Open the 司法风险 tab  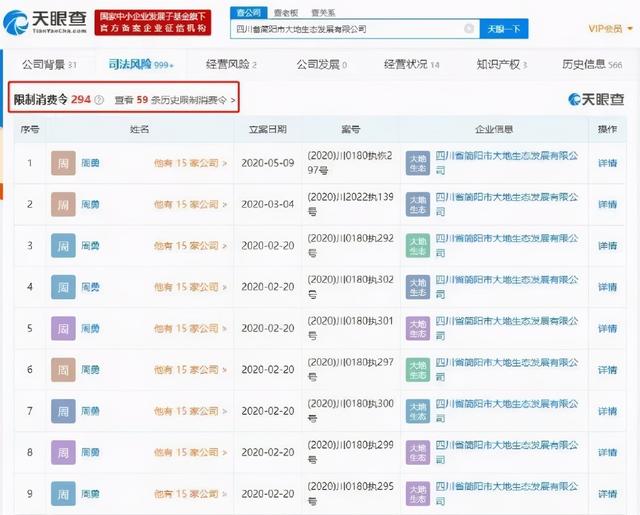point(141,64)
